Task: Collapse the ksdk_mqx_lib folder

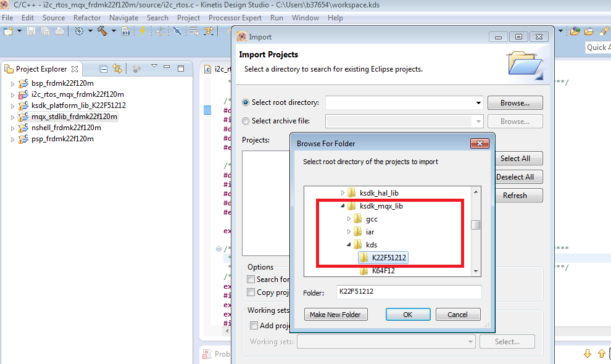Action: tap(343, 206)
